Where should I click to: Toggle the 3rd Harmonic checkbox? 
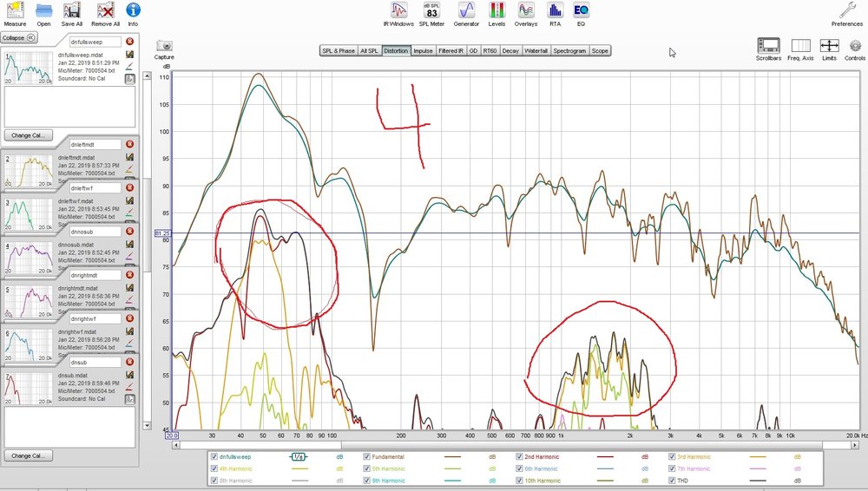click(x=672, y=456)
